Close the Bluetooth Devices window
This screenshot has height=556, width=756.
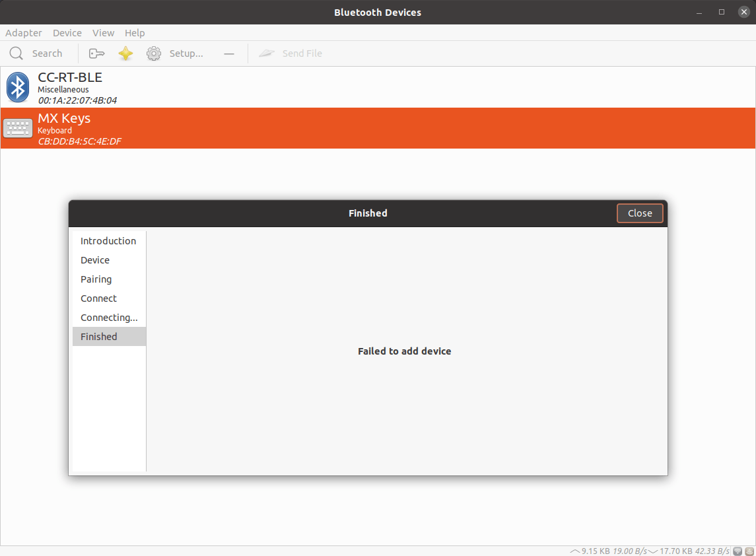tap(744, 12)
